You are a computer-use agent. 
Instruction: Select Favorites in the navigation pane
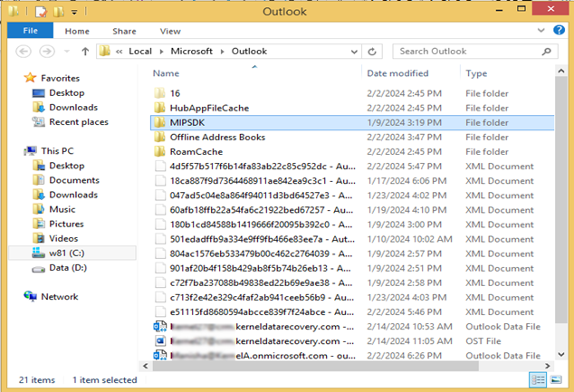tap(60, 78)
